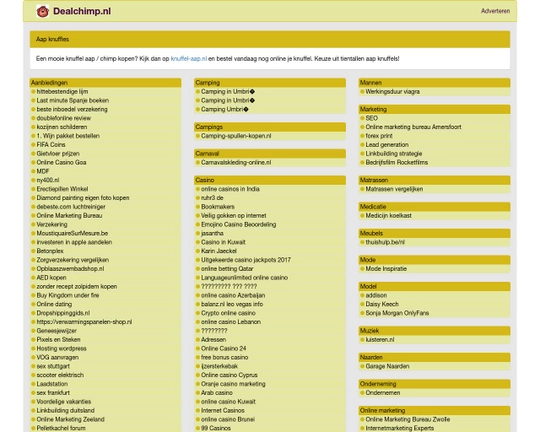
Task: Click Pixels en Steken link
Action: [58, 340]
